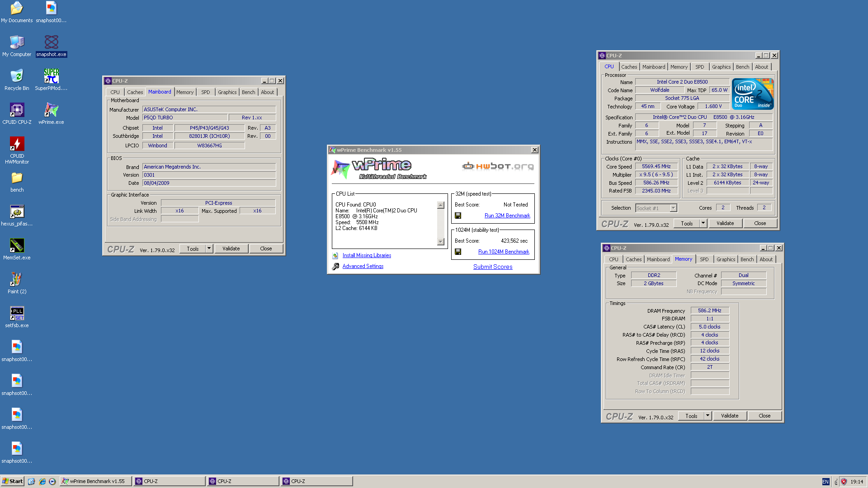This screenshot has height=488, width=868.
Task: Expand Tools arrow in Mainboard CPU-Z window
Action: click(209, 249)
